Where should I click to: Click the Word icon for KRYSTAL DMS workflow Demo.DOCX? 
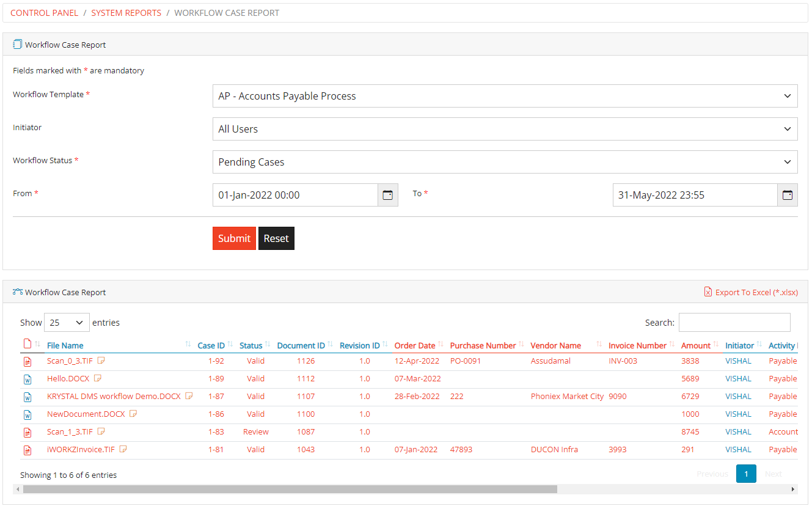pos(27,397)
